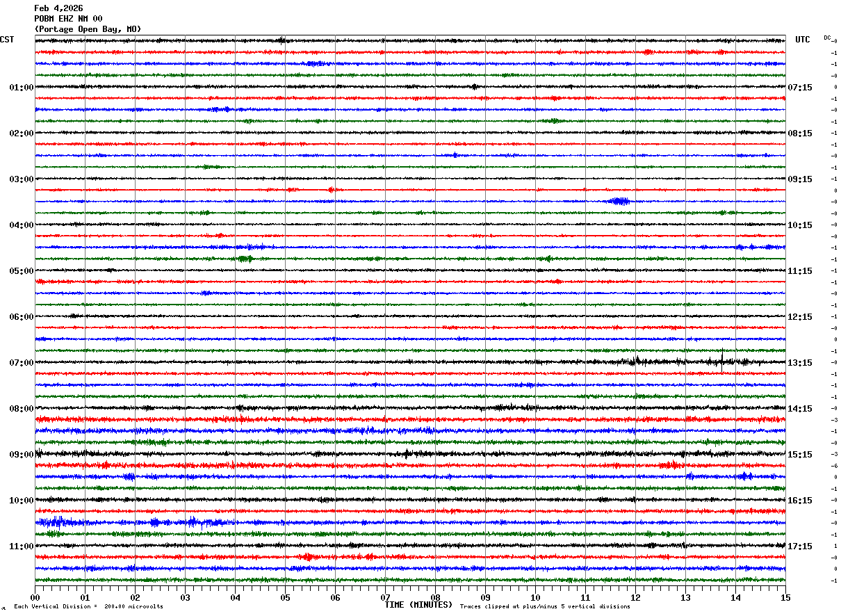Select the 06:00 CST row label

[x=22, y=317]
